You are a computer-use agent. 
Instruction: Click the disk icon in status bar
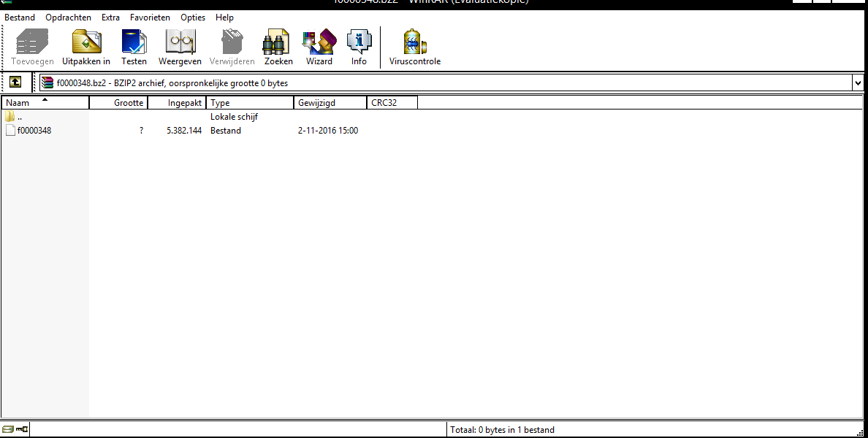coord(8,429)
